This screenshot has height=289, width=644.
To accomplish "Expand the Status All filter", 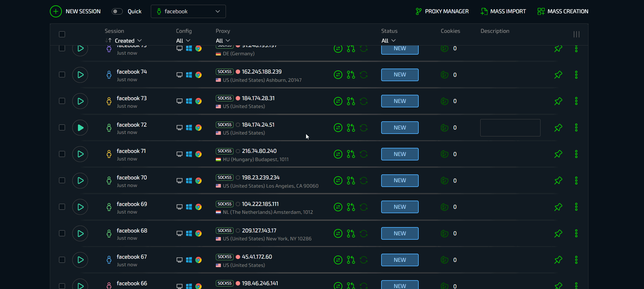I will [x=388, y=41].
